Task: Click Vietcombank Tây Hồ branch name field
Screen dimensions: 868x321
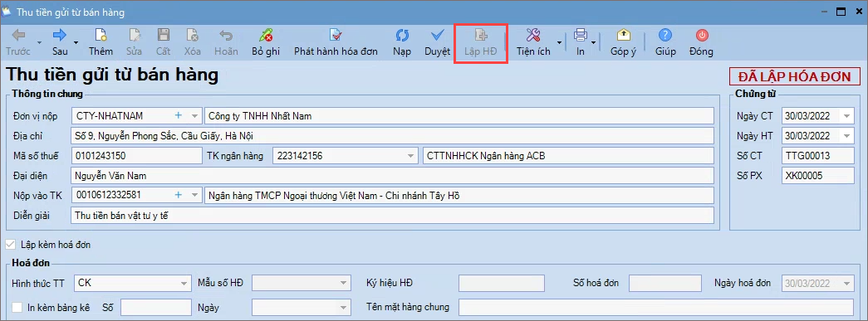Action: [x=459, y=195]
